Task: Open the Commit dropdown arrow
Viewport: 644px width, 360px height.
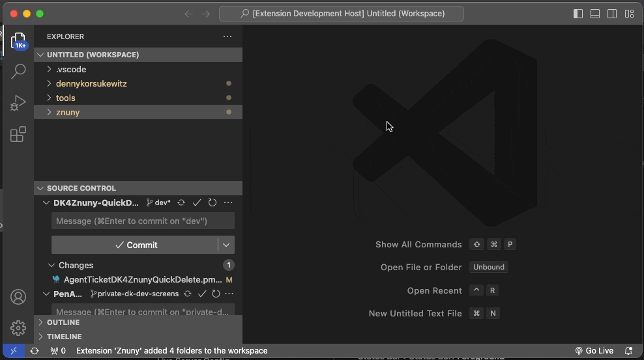Action: tap(226, 245)
